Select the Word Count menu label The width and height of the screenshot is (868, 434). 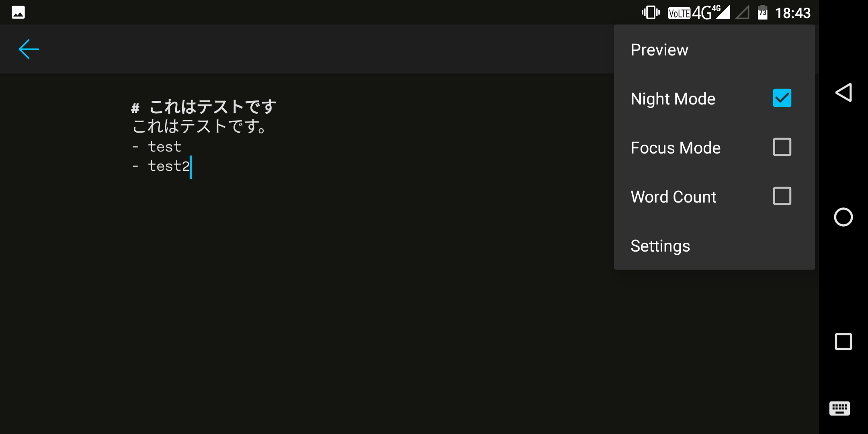click(674, 197)
